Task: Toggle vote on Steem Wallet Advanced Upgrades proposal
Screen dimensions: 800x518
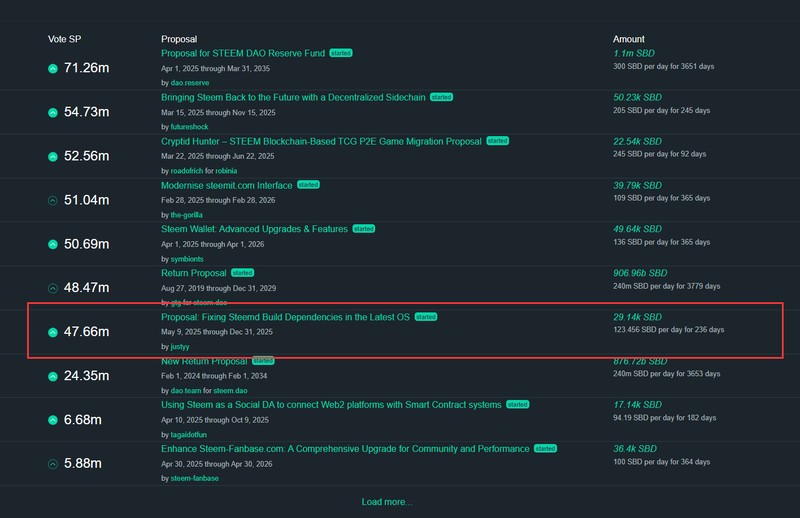Action: click(53, 244)
